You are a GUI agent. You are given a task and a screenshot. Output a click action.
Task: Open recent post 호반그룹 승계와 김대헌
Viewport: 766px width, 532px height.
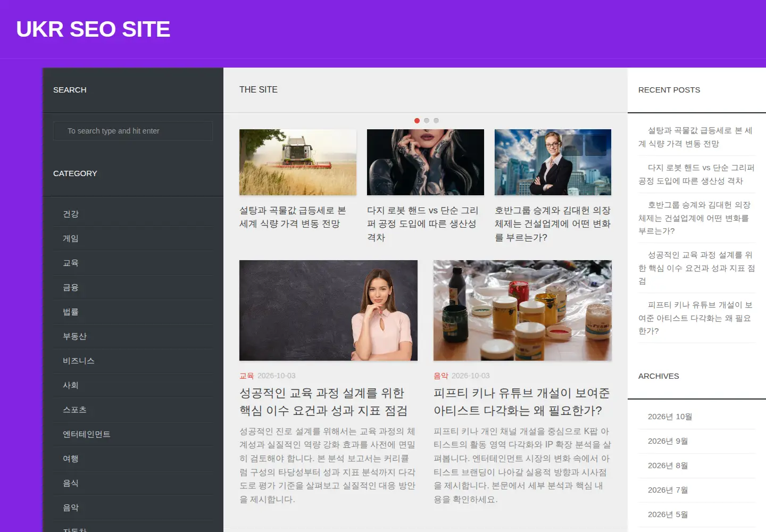coord(694,218)
